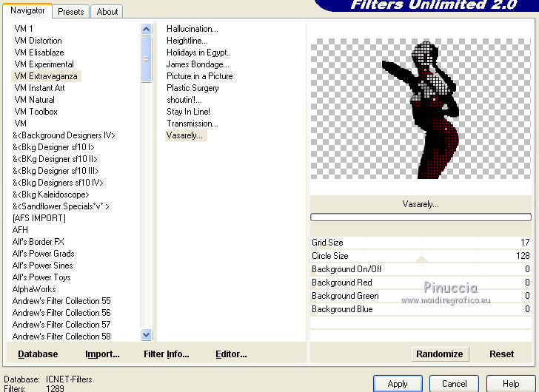Image resolution: width=539 pixels, height=392 pixels.
Task: Click the Background Green slider
Action: [421, 297]
